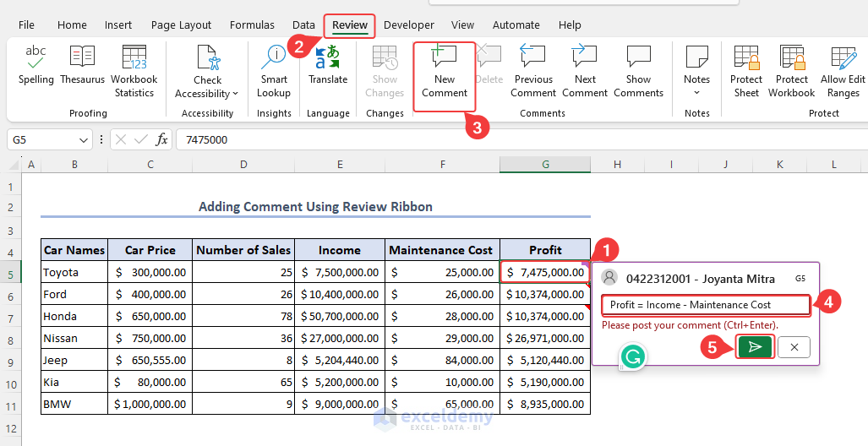
Task: Open the Protect Sheet dialog
Action: [x=746, y=71]
